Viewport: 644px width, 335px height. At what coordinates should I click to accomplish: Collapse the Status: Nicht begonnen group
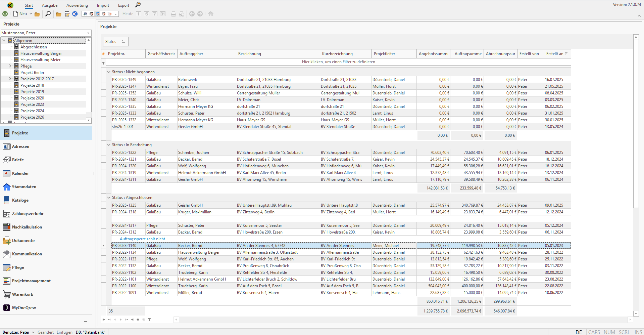click(x=109, y=72)
